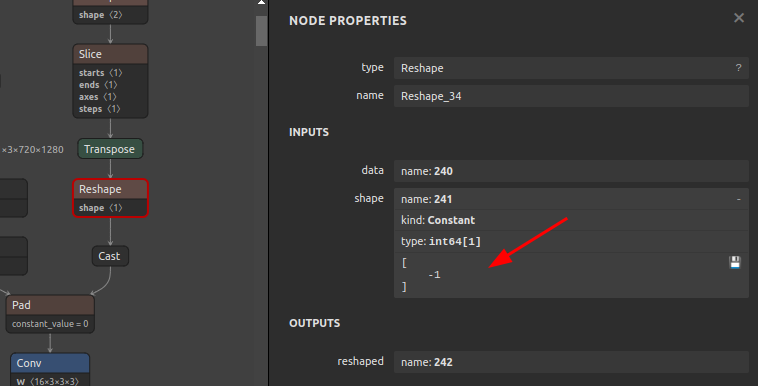Save the shape tensor data
Screen dimensions: 758x386
[x=735, y=262]
